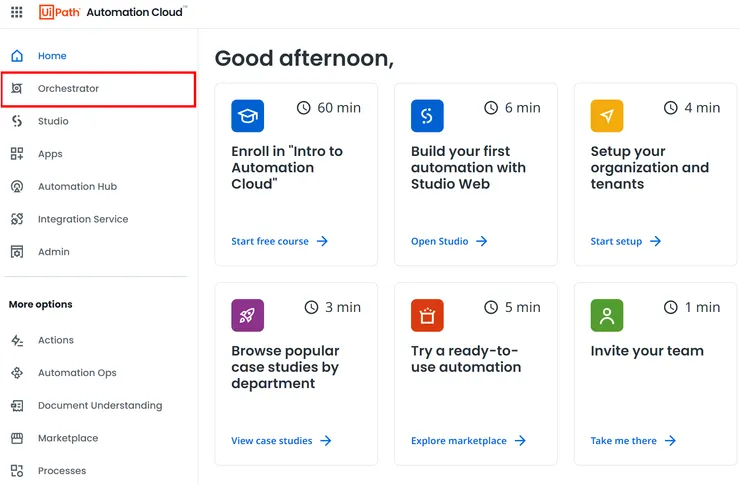Click the UiPath Automation Cloud logo
Viewport: 740px width, 485px height.
click(111, 13)
